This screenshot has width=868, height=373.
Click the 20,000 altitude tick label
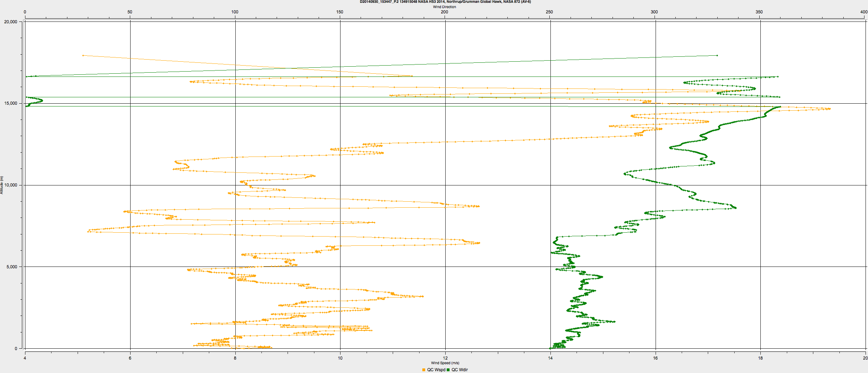(11, 22)
